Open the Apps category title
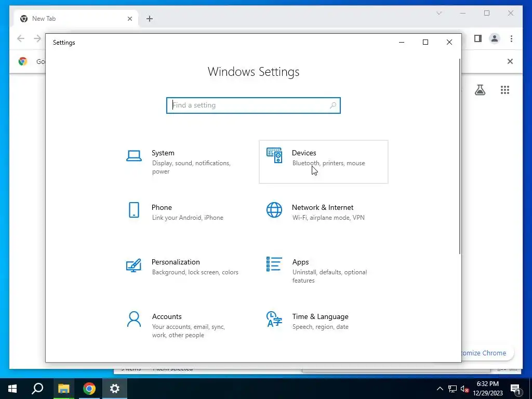Viewport: 532px width, 399px height. click(x=301, y=262)
